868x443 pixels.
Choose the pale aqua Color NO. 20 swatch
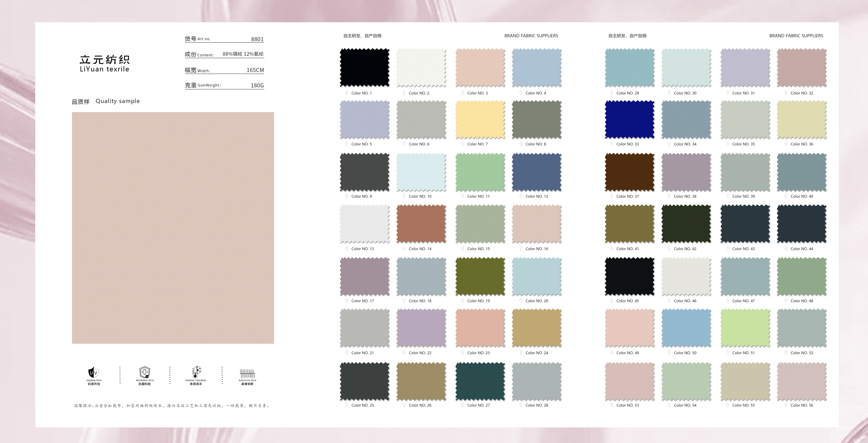[537, 277]
